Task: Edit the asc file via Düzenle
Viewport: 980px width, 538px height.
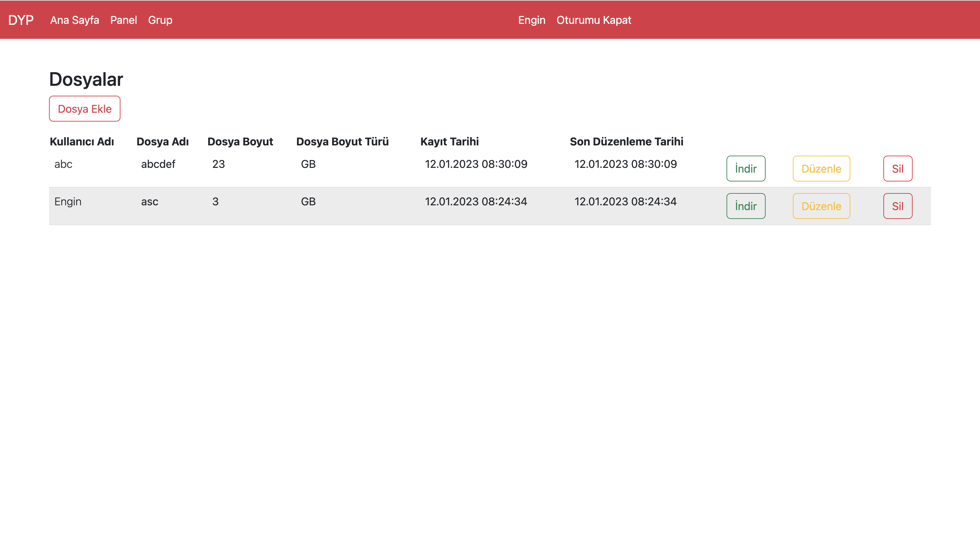Action: pos(821,206)
